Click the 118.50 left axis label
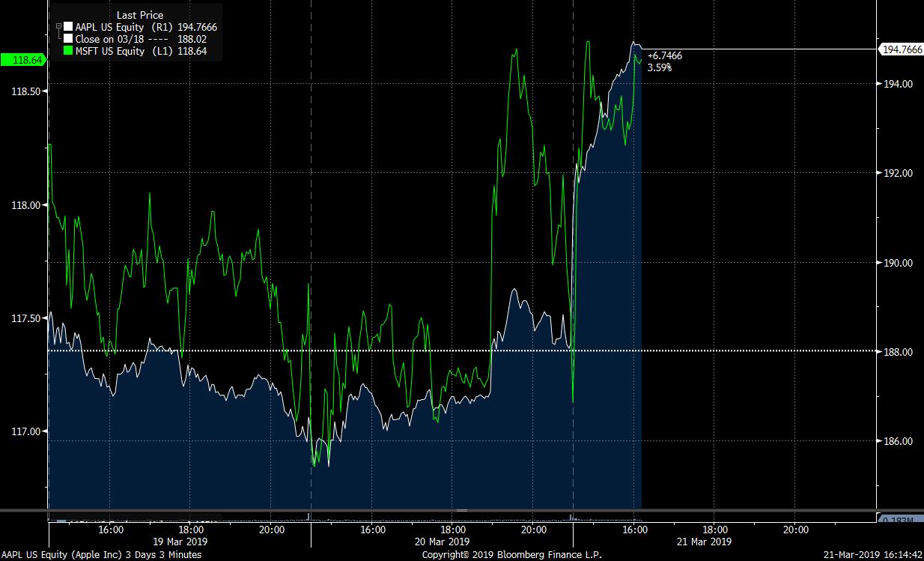Viewport: 924px width, 561px height. click(25, 91)
